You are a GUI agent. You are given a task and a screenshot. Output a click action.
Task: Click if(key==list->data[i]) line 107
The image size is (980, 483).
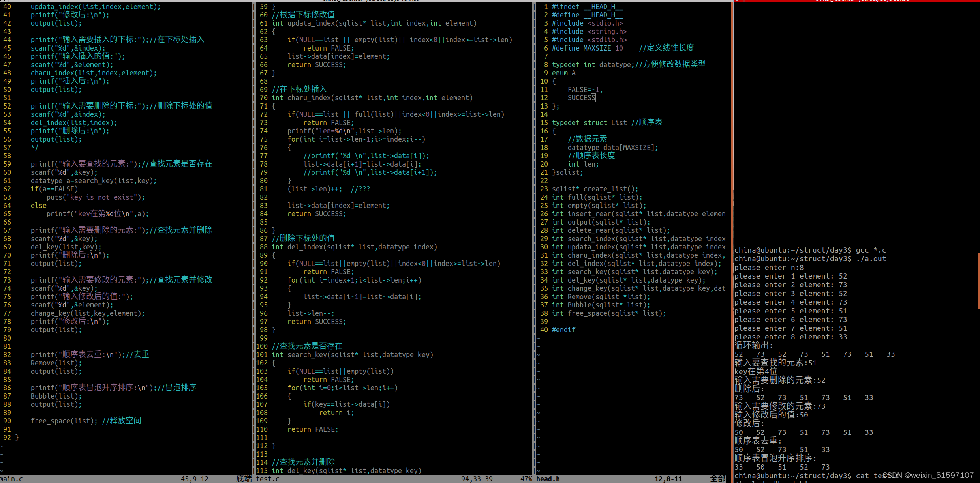pyautogui.click(x=347, y=404)
